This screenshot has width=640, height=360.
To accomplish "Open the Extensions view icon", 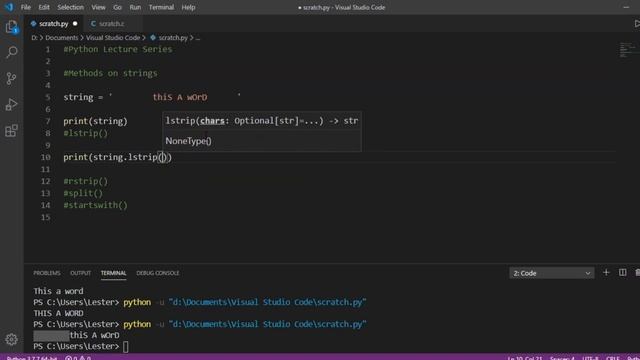I will coord(11,131).
